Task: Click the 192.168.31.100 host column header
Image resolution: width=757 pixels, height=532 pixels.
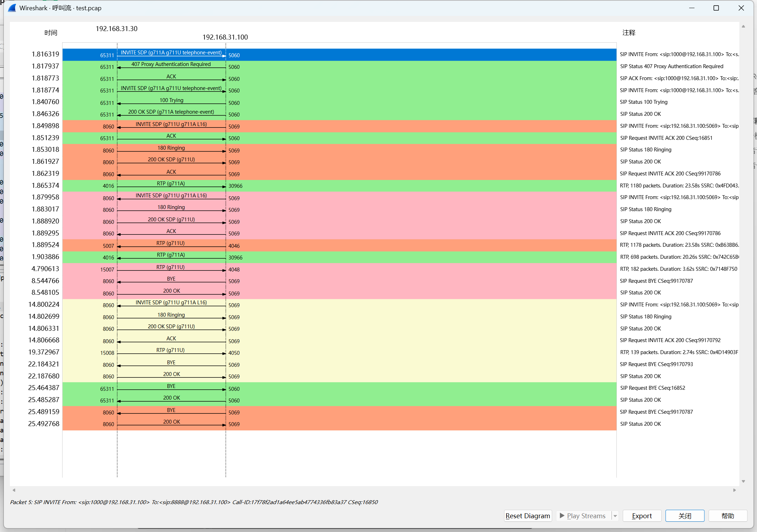Action: click(x=225, y=37)
